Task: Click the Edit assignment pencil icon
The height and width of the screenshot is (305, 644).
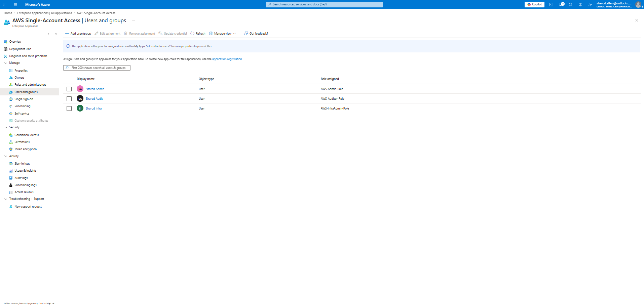Action: click(x=97, y=34)
